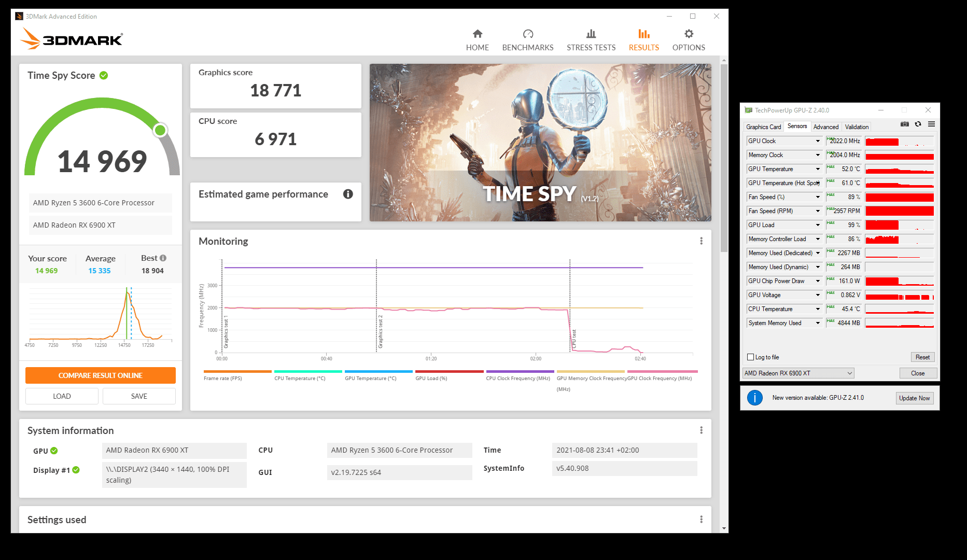Click COMPARE RESULT ONLINE button
Screen dimensions: 967x560
pyautogui.click(x=101, y=375)
